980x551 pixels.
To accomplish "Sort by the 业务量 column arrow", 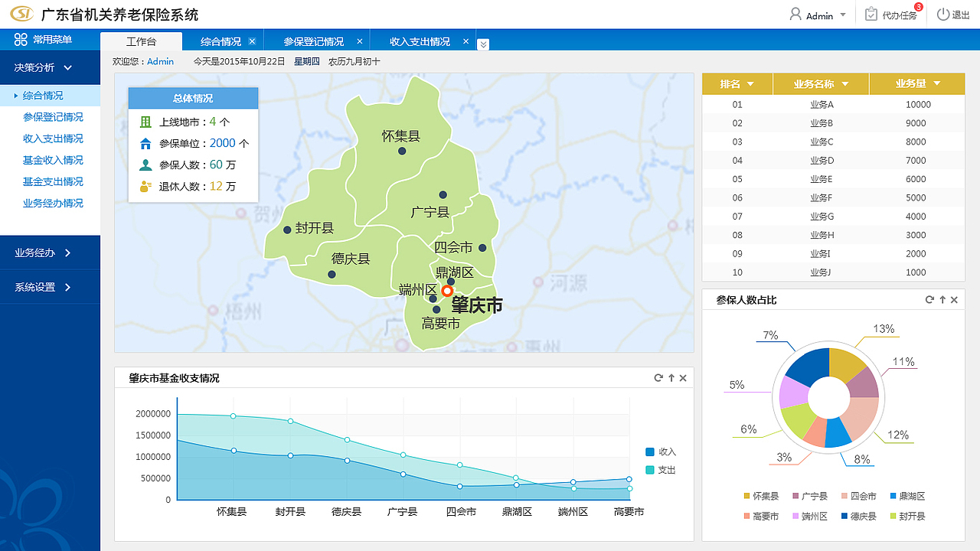I will coord(937,84).
